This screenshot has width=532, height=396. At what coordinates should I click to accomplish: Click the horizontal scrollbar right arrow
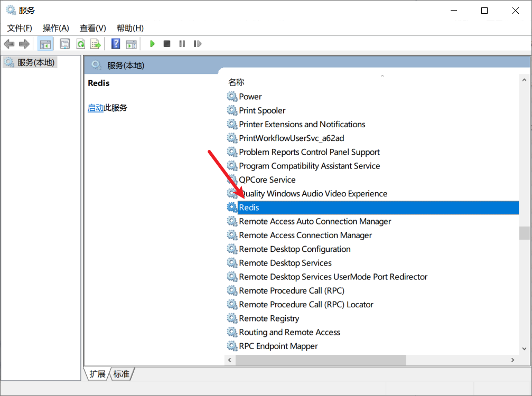[x=512, y=360]
